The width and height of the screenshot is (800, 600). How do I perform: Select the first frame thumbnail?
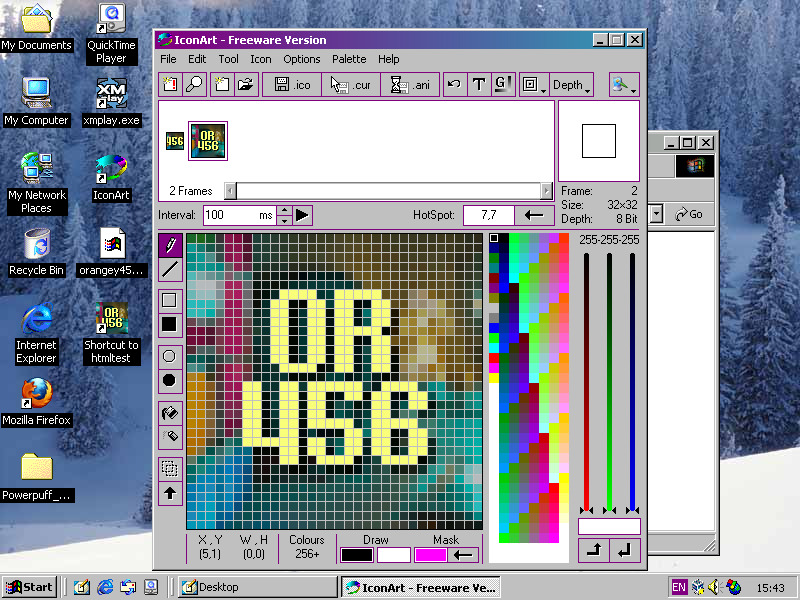[x=174, y=141]
